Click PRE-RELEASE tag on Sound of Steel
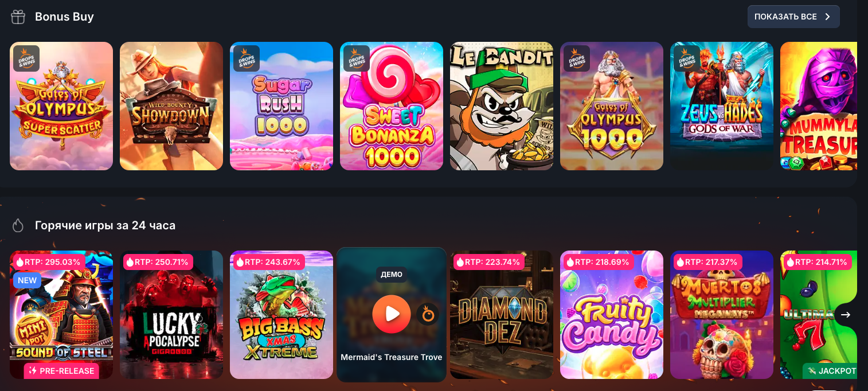The height and width of the screenshot is (391, 868). point(61,371)
